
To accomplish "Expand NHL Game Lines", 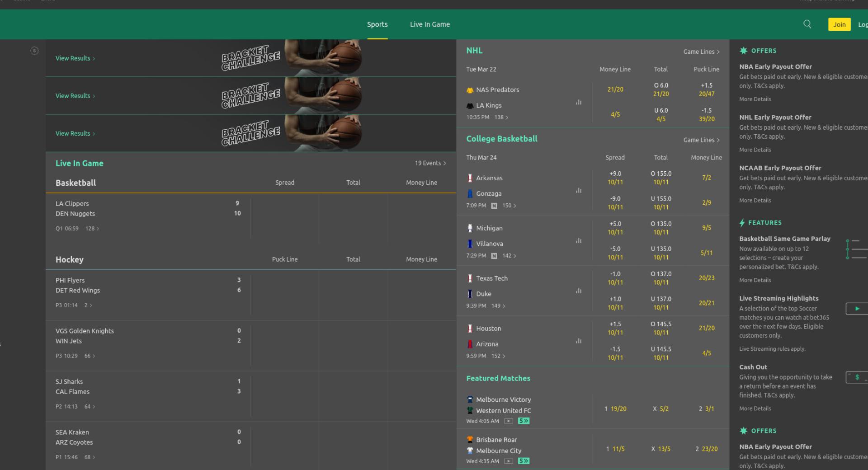I will (x=701, y=52).
